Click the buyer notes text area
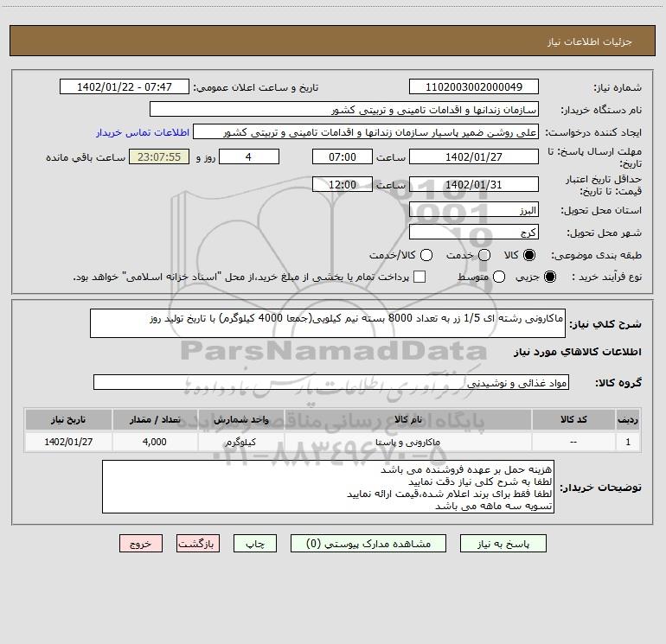The image size is (666, 644). [x=328, y=487]
